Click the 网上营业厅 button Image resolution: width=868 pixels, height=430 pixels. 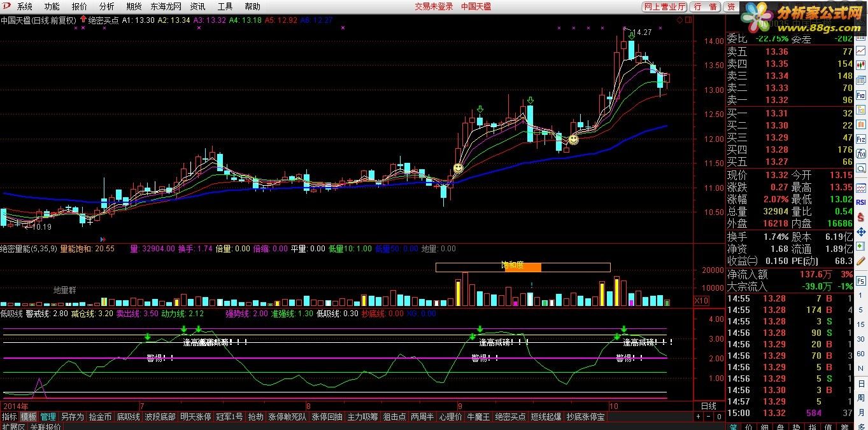point(665,6)
